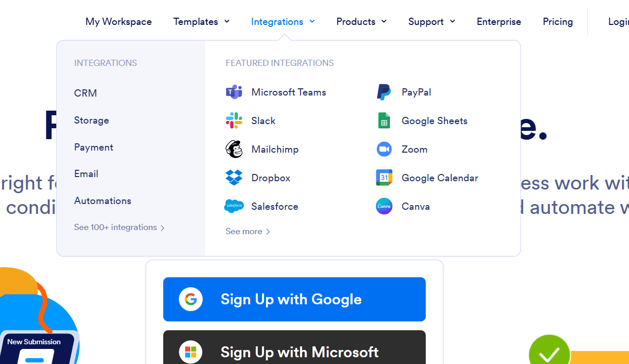Click the Login link
The height and width of the screenshot is (364, 629).
[x=619, y=21]
